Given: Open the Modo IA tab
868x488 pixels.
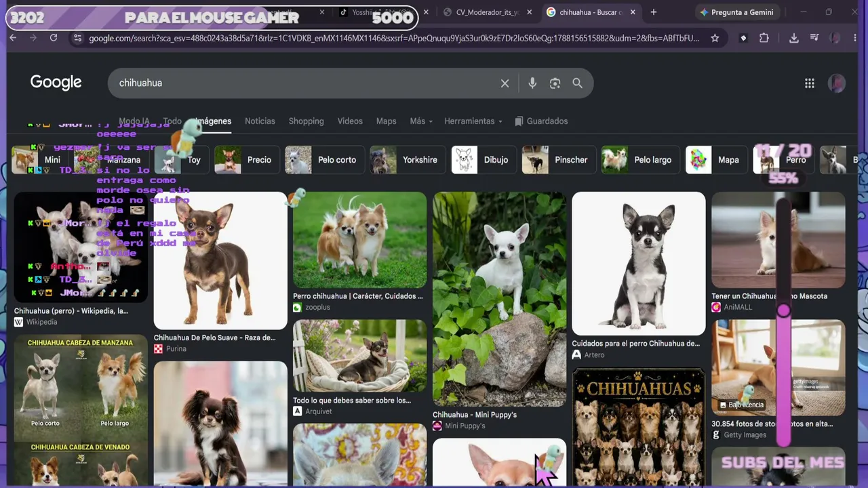Looking at the screenshot, I should click(134, 121).
